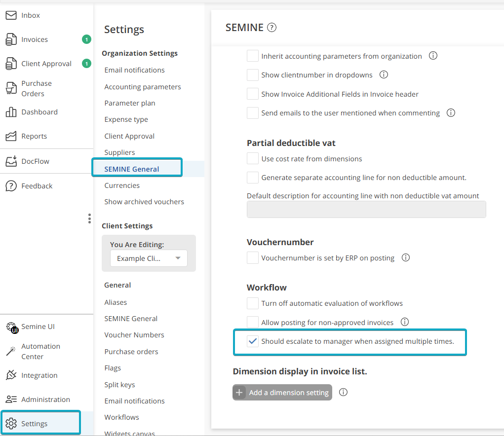Click the three-dot sidebar resize handle
Screen dimensions: 504x436
[x=89, y=218]
